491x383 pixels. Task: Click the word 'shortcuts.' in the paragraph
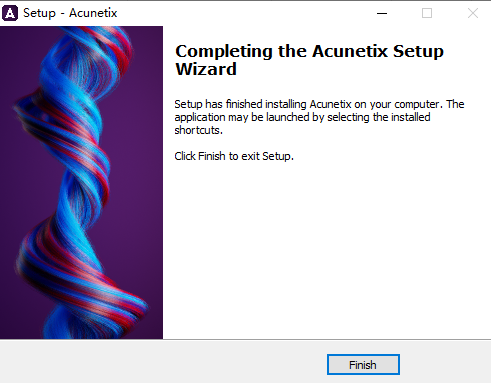tap(199, 130)
